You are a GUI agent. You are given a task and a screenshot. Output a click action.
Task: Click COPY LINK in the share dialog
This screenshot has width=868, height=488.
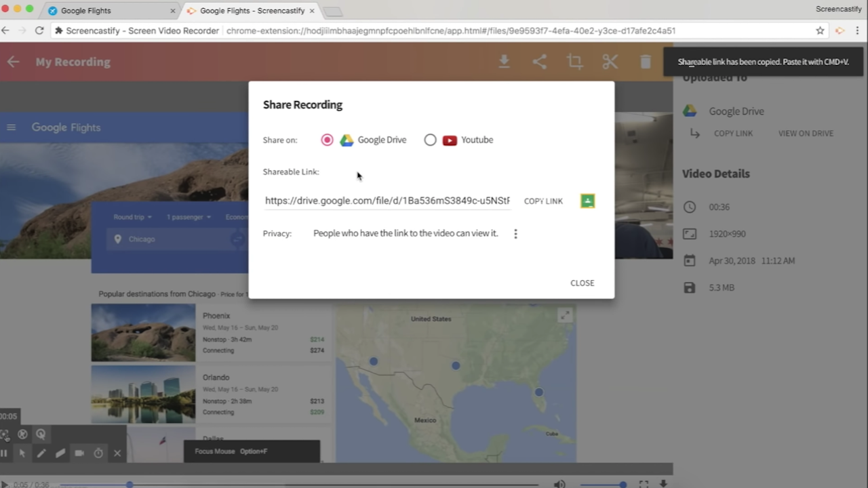point(543,201)
